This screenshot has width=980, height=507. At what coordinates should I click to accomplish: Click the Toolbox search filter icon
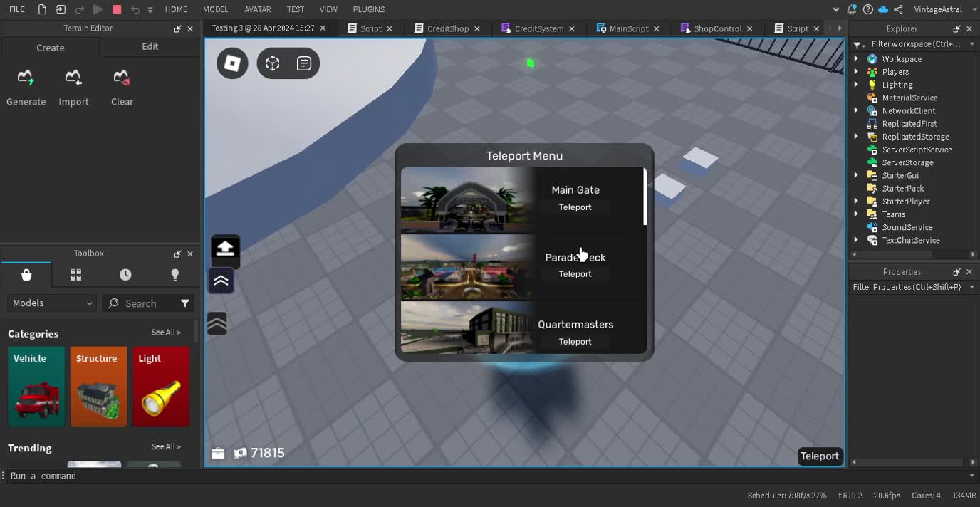185,303
